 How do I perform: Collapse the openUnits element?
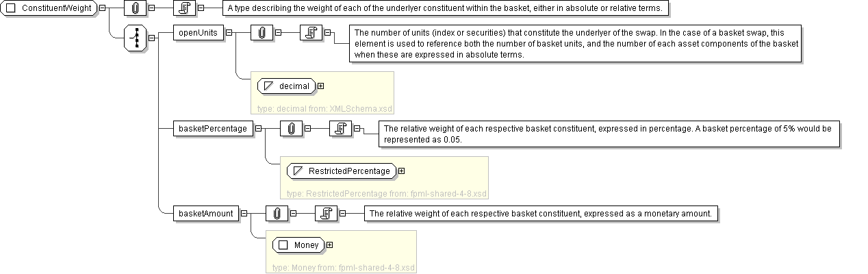(x=229, y=32)
